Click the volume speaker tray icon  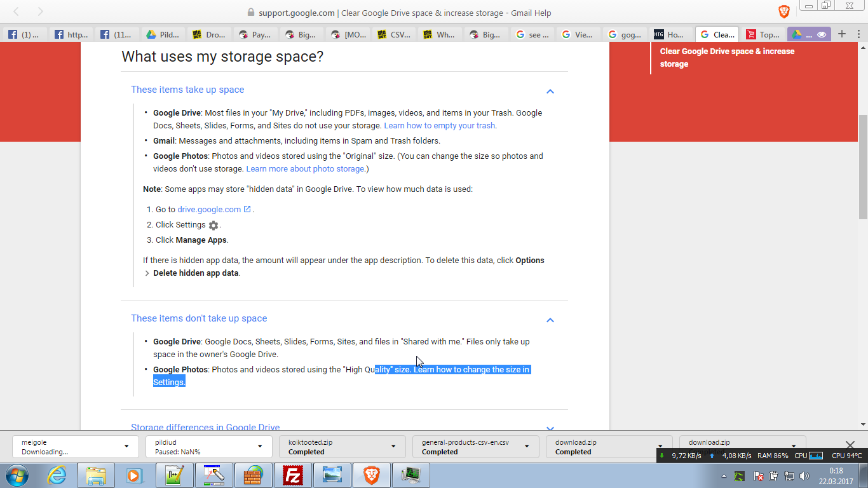804,476
